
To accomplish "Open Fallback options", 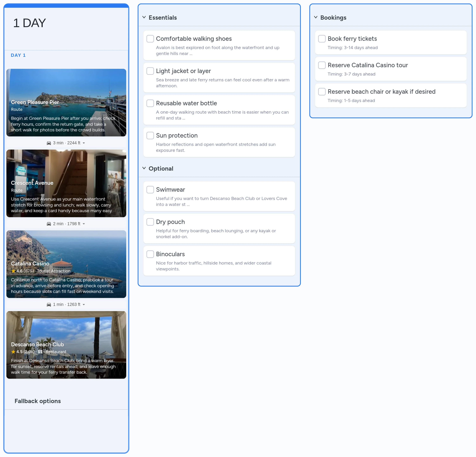I will (x=38, y=401).
